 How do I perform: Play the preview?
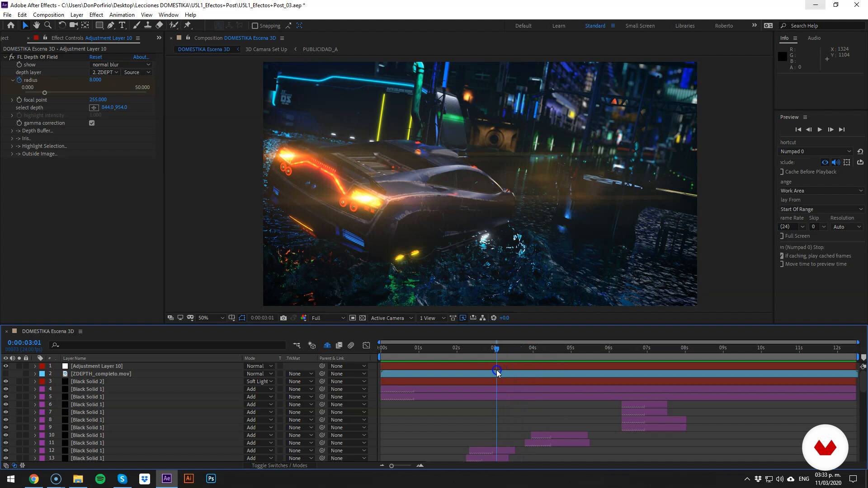(x=820, y=129)
